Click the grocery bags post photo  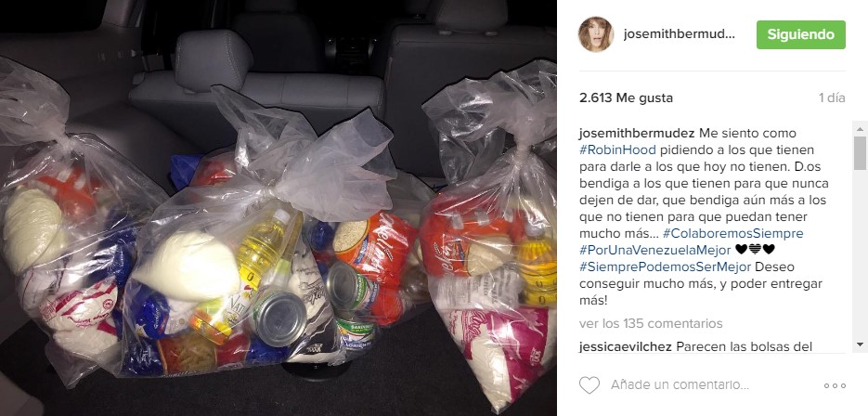click(278, 208)
